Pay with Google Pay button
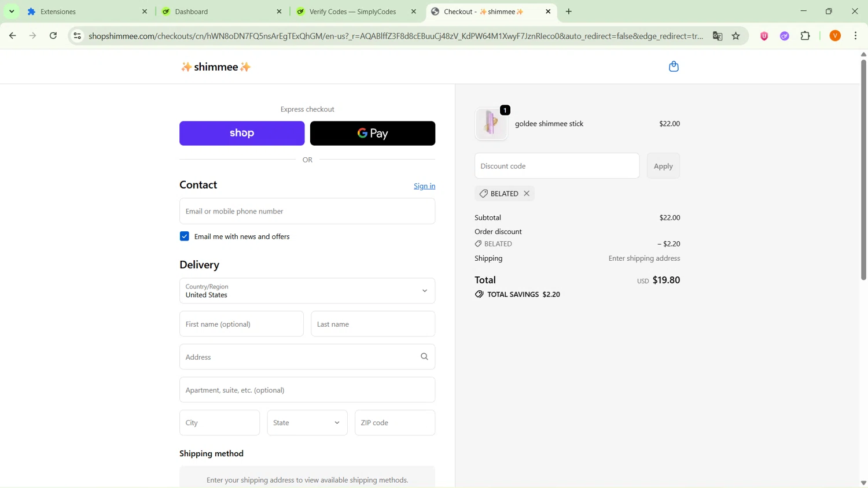868x488 pixels. pos(373,134)
